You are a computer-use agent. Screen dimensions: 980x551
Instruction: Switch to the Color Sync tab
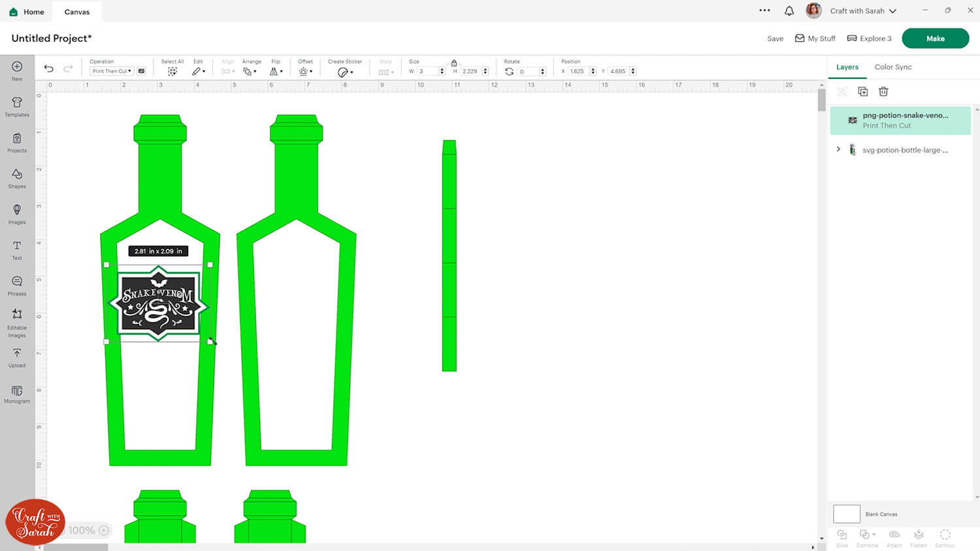click(x=892, y=67)
